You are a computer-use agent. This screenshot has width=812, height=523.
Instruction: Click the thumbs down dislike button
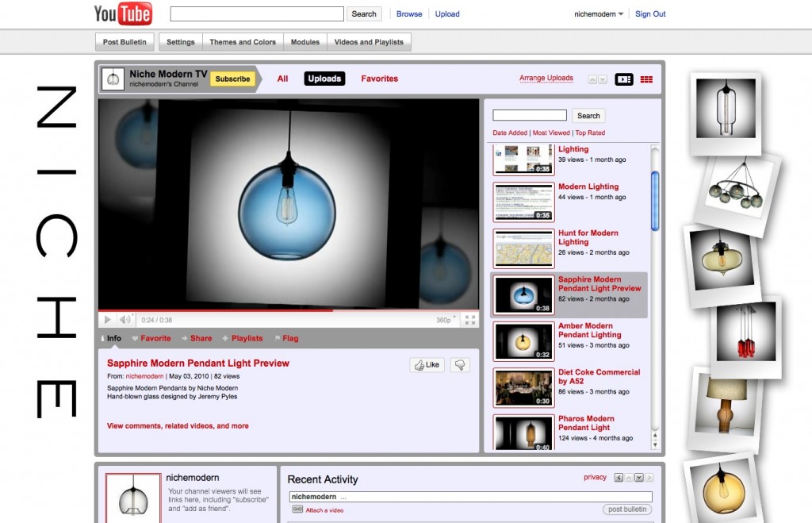click(x=459, y=365)
